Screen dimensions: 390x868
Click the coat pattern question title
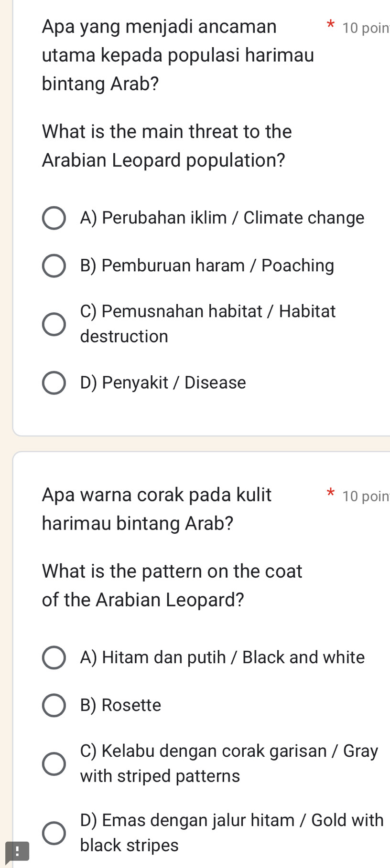pyautogui.click(x=137, y=508)
